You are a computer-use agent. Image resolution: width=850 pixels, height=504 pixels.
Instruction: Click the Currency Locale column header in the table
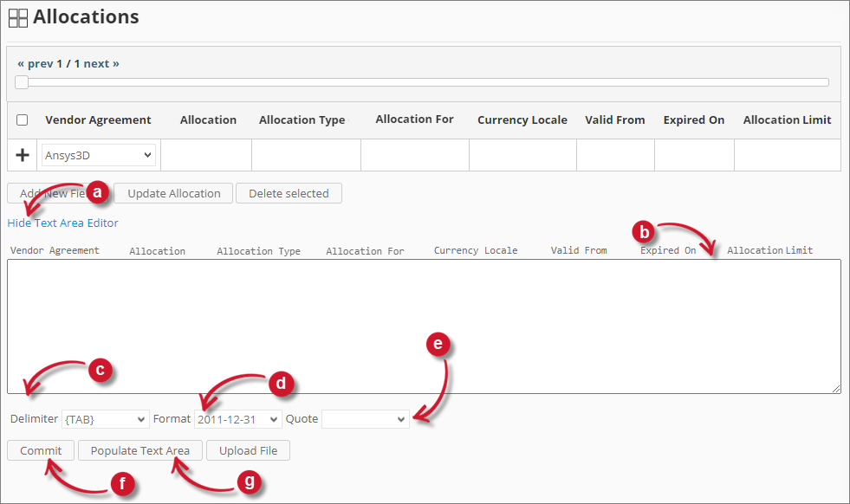(522, 120)
